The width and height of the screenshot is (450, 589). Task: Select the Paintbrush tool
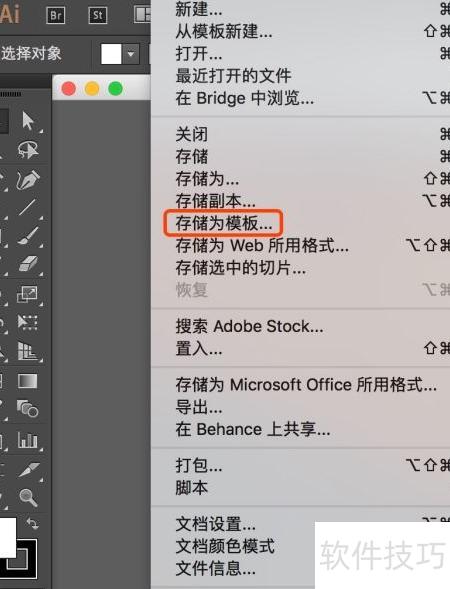click(28, 236)
